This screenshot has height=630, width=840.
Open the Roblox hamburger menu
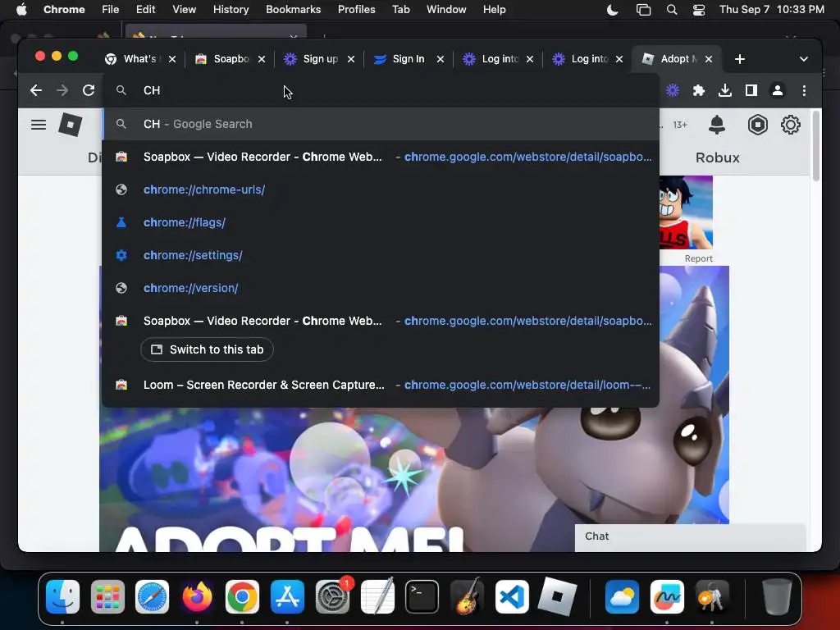(38, 125)
